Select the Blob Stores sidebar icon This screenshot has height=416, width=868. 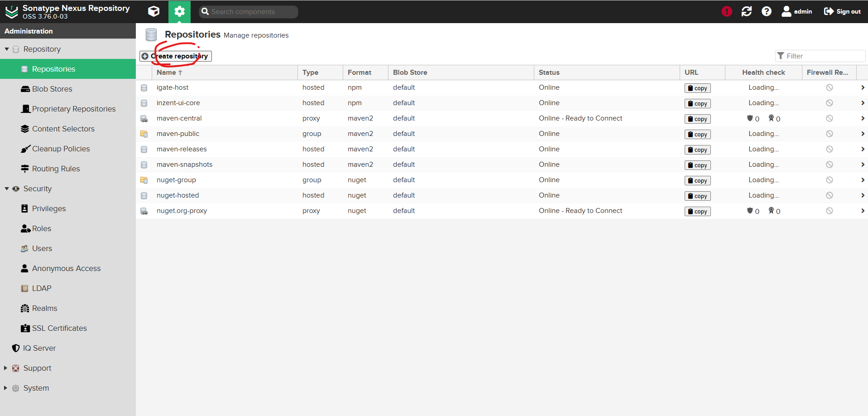coord(25,89)
